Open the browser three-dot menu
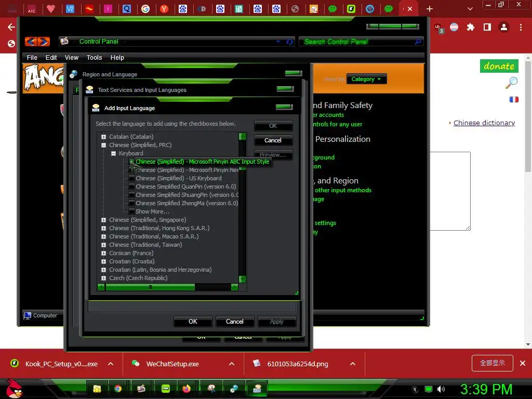532x399 pixels. click(521, 27)
